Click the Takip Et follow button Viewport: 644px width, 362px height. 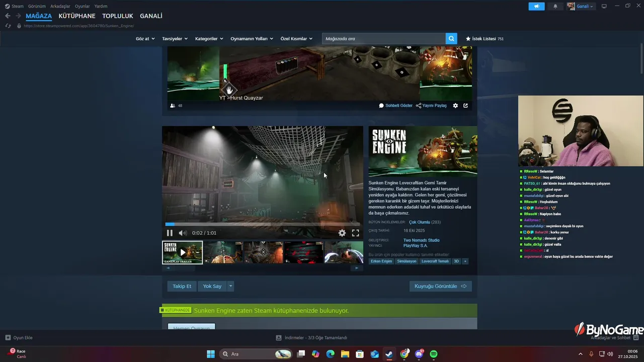pyautogui.click(x=182, y=286)
